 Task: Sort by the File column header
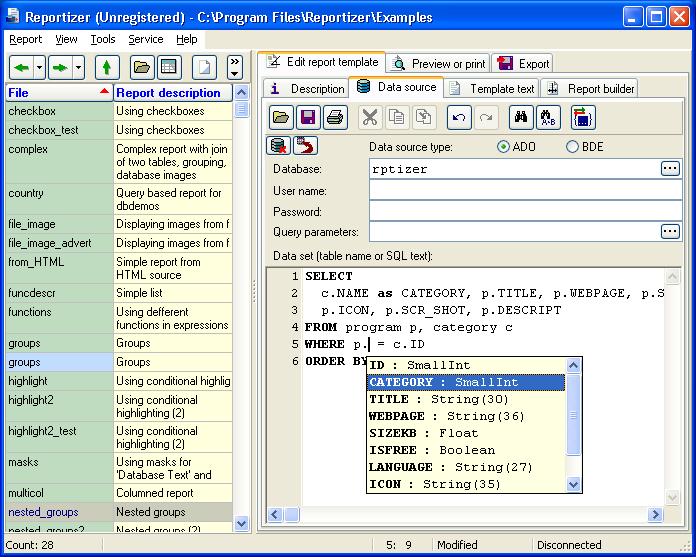pos(59,93)
